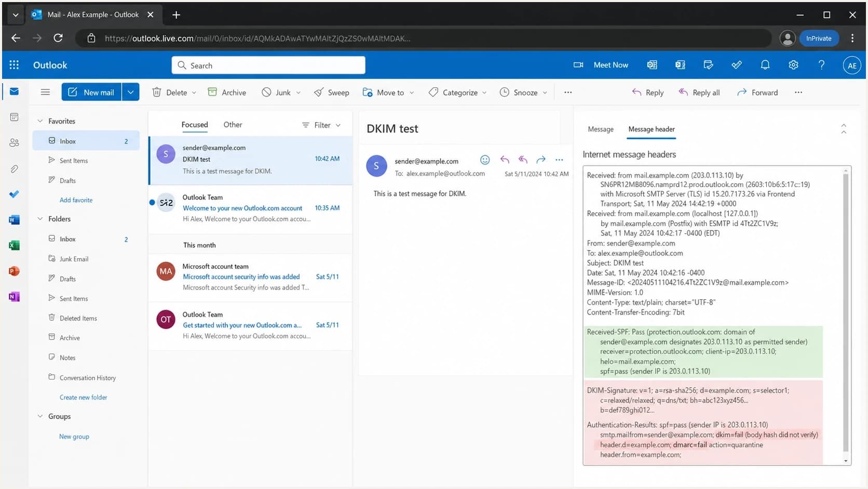Launch OneNote from the left rail
Screen dimensions: 868x489
point(14,297)
